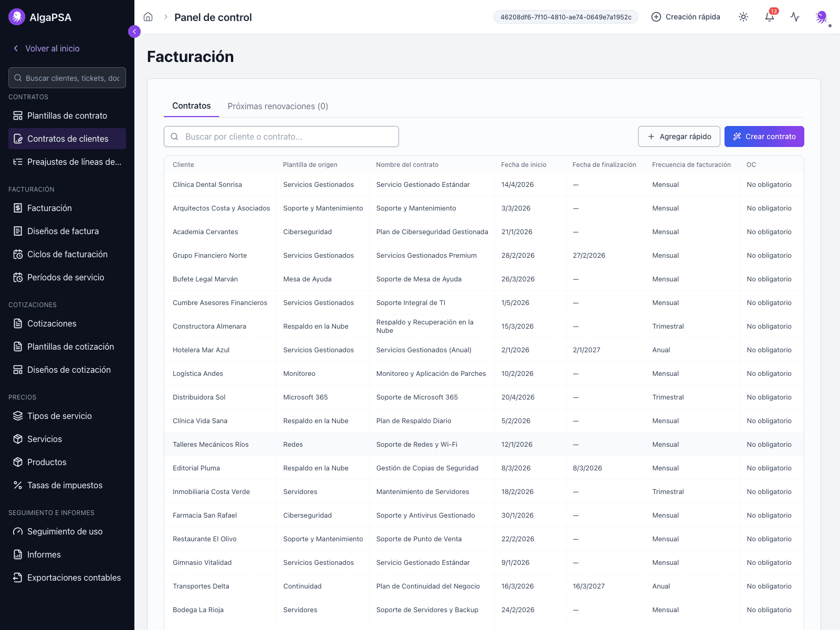Open Seguimiento de uso
The height and width of the screenshot is (630, 840).
[x=67, y=531]
